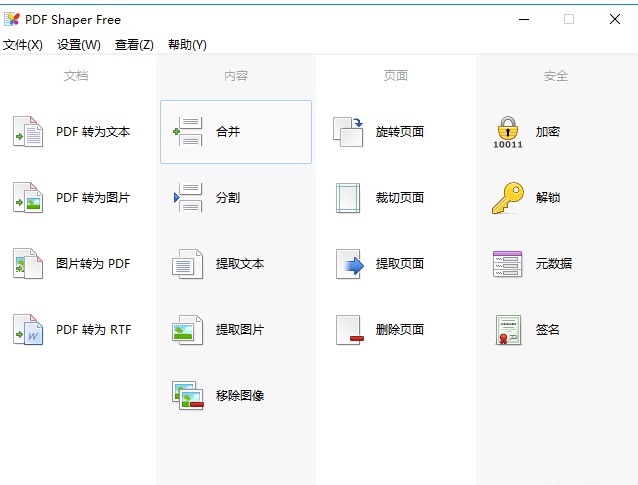Click the PDF 转为 RTF label
This screenshot has height=485, width=638.
click(94, 329)
